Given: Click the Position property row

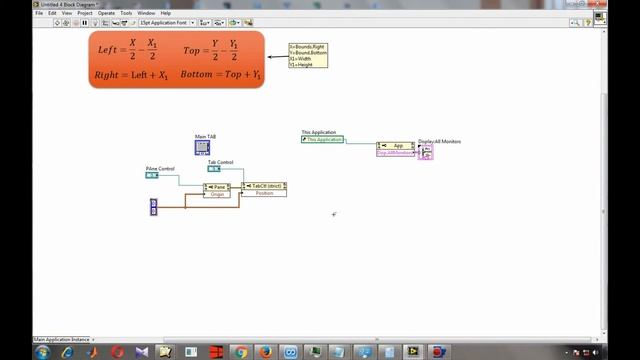Looking at the screenshot, I should [x=264, y=193].
